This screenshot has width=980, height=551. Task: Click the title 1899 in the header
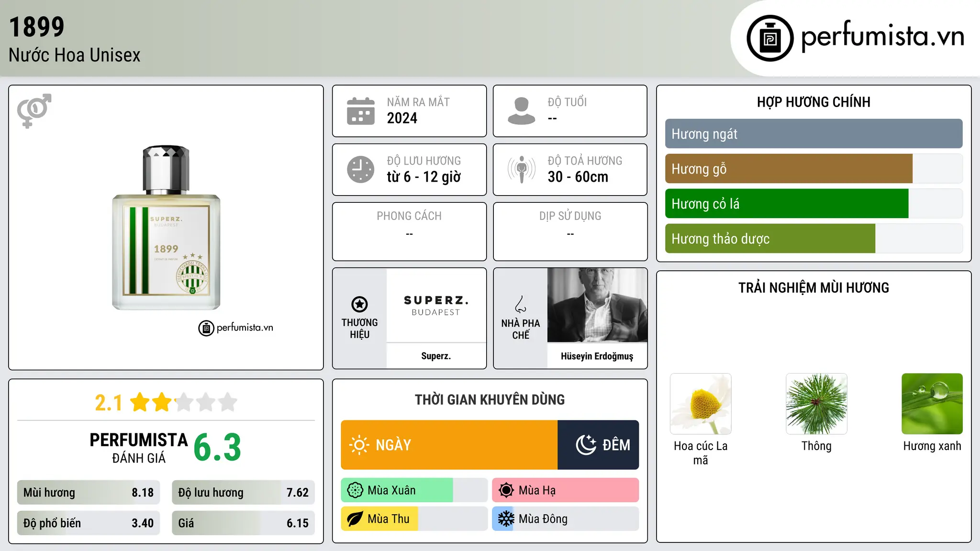37,27
